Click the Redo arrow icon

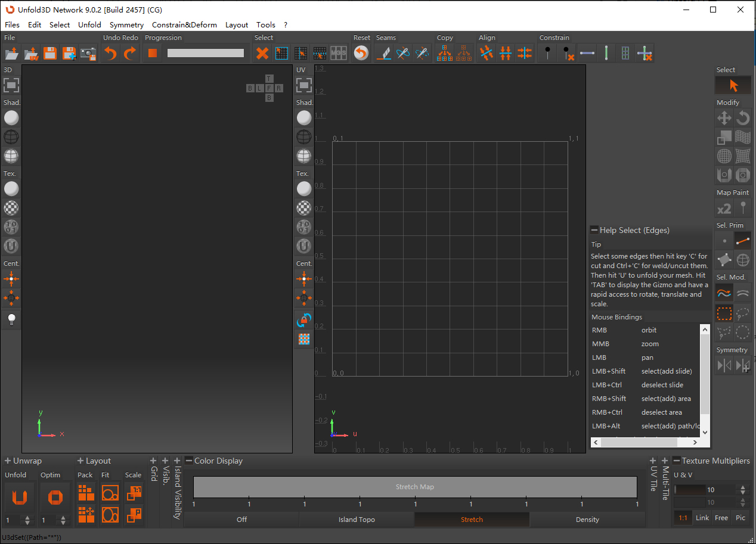pos(129,54)
